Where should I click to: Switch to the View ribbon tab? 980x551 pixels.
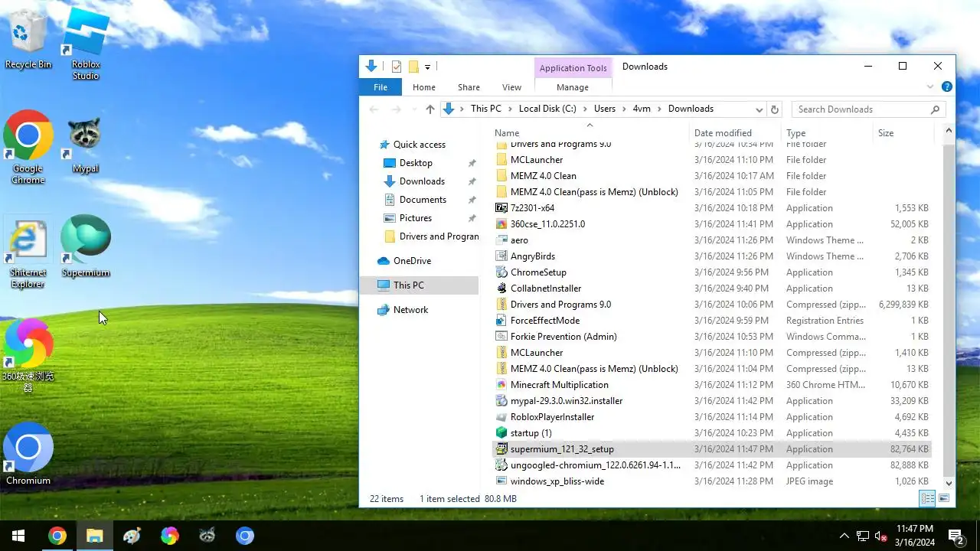click(511, 87)
